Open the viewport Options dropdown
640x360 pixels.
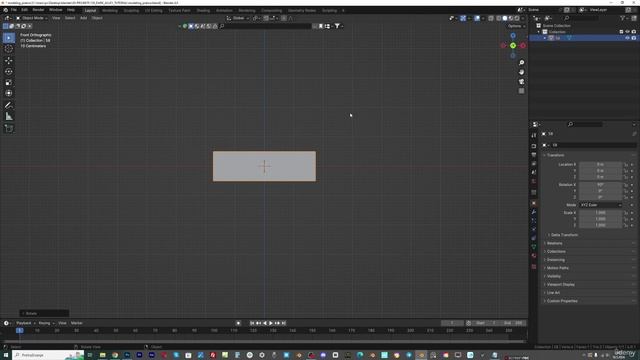pyautogui.click(x=516, y=26)
